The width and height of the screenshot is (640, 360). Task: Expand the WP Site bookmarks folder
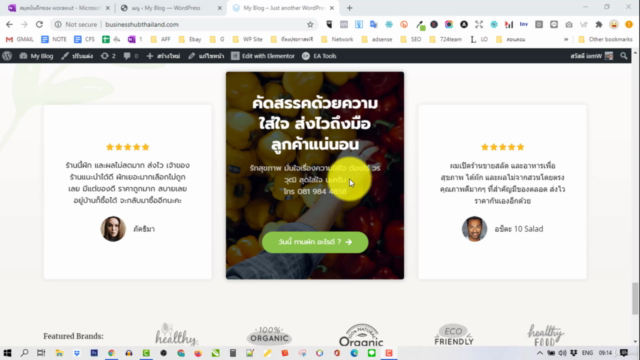pos(247,39)
